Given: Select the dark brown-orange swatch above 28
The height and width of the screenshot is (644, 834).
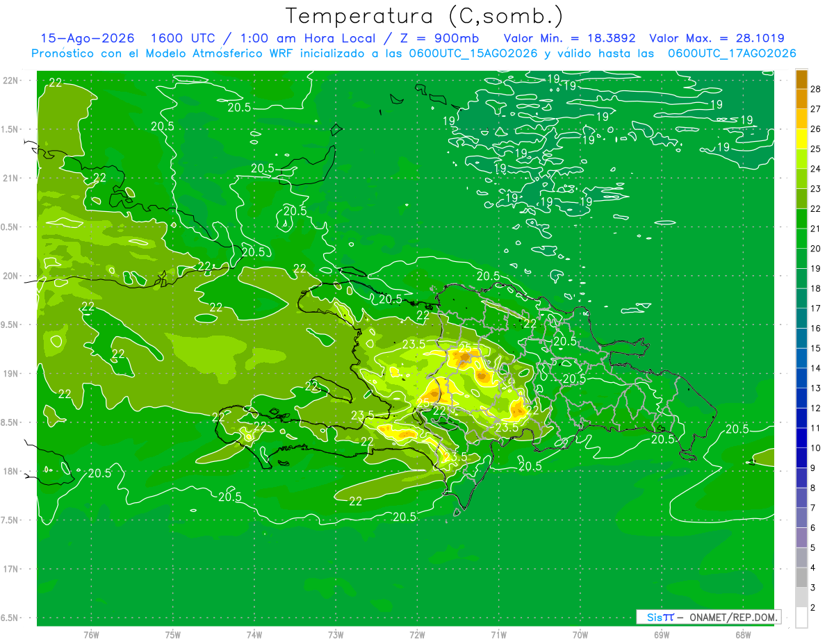Looking at the screenshot, I should click(801, 79).
